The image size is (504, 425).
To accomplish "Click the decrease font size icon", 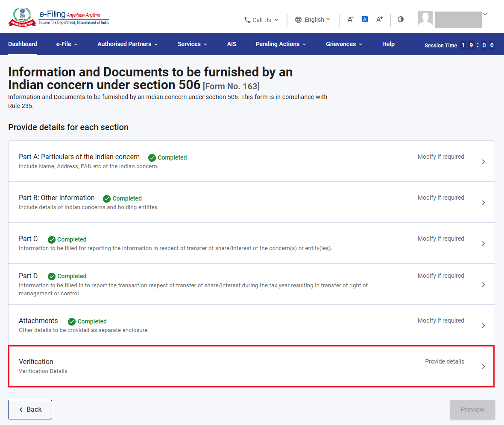I will tap(350, 20).
